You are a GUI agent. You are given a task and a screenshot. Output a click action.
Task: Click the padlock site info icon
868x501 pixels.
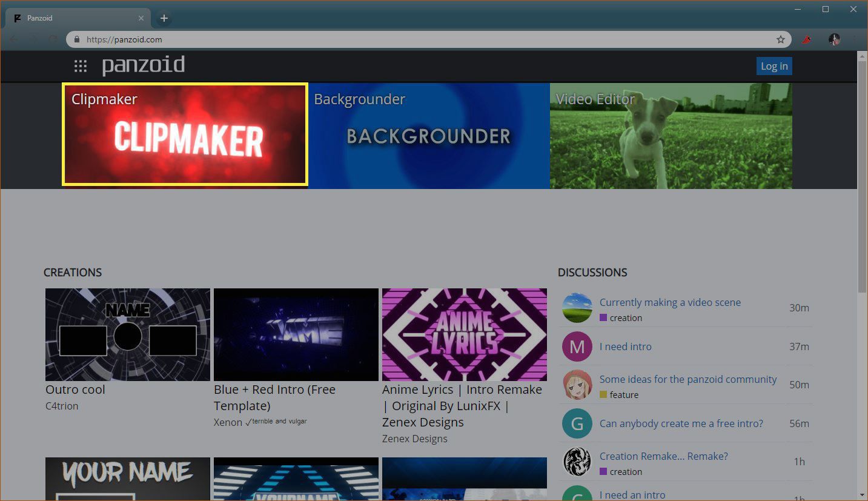coord(76,39)
